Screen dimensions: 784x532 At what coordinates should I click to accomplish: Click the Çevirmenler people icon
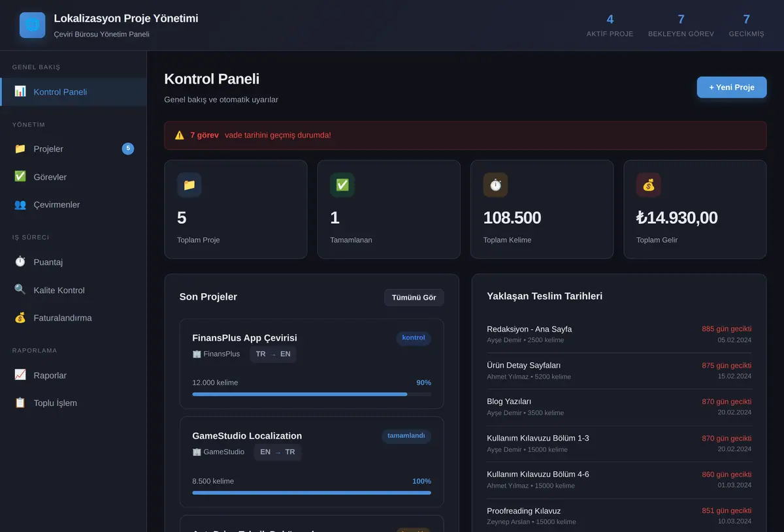pos(20,204)
